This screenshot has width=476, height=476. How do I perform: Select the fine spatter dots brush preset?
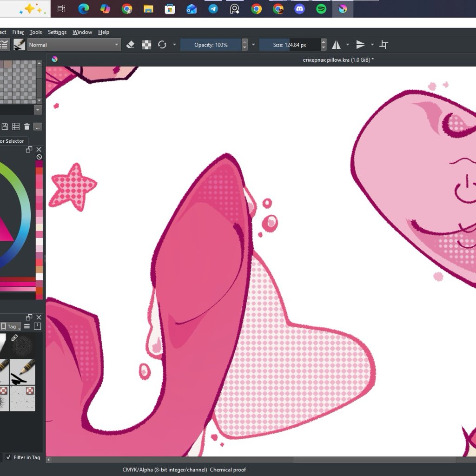22,398
